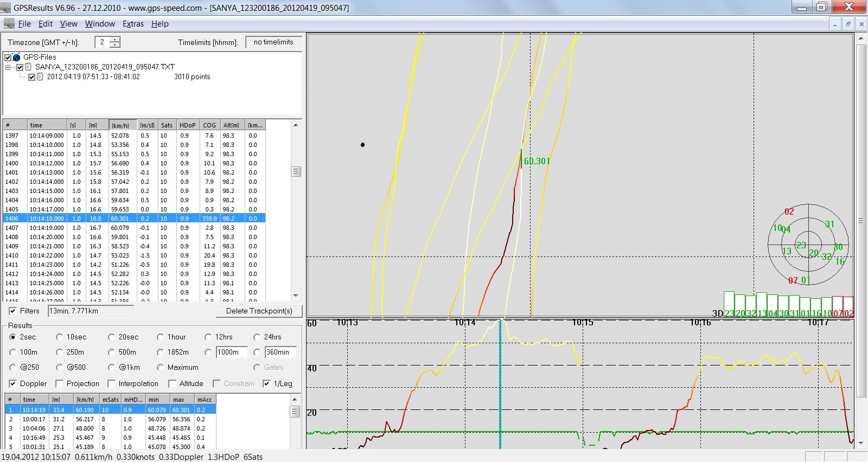Click the filter summary field showing 13min, 7.771km

pyautogui.click(x=91, y=311)
